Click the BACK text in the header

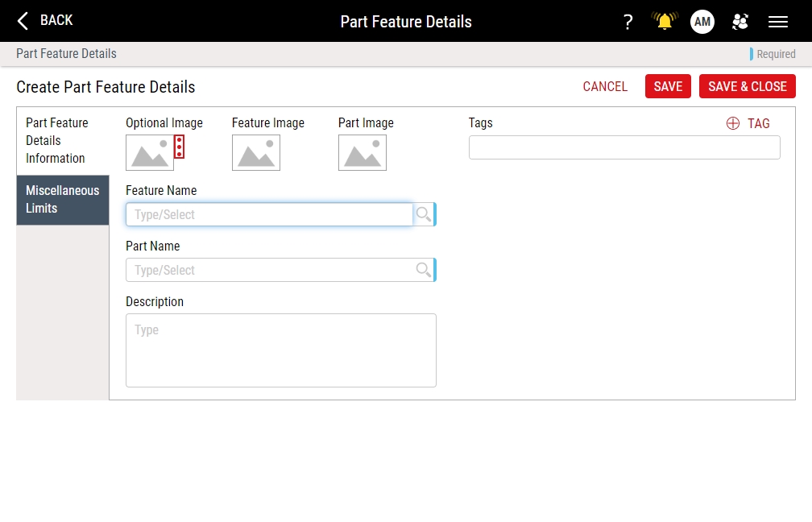tap(56, 20)
